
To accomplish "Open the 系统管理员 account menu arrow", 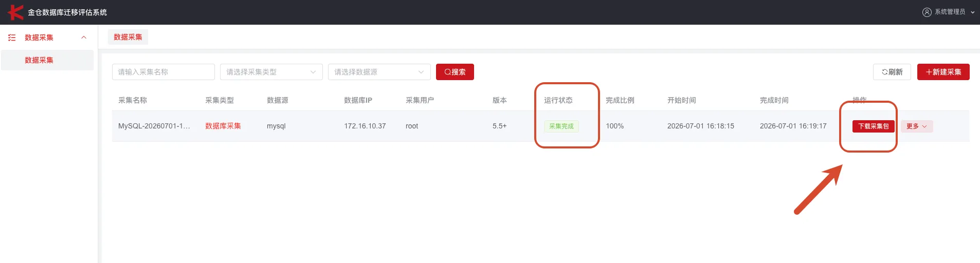I will pos(972,12).
